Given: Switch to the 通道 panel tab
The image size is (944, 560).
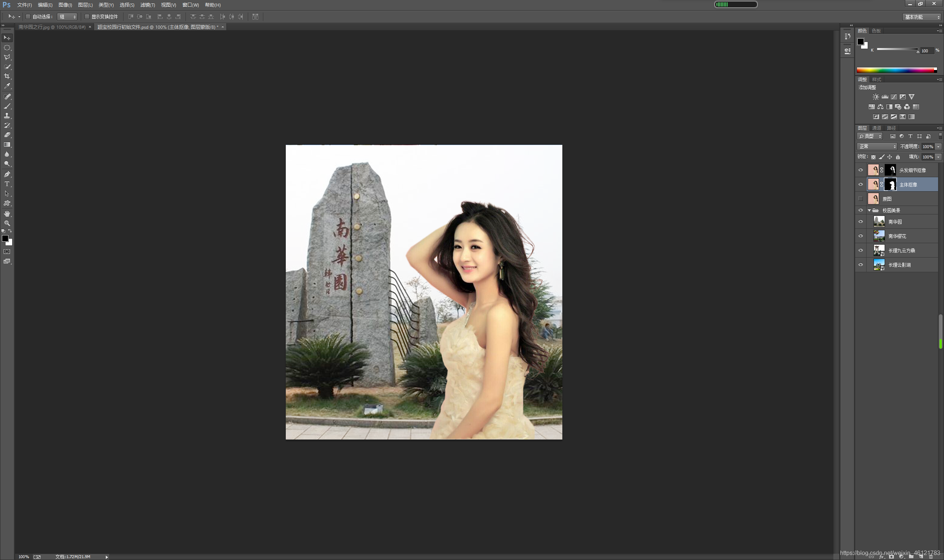Looking at the screenshot, I should point(877,128).
